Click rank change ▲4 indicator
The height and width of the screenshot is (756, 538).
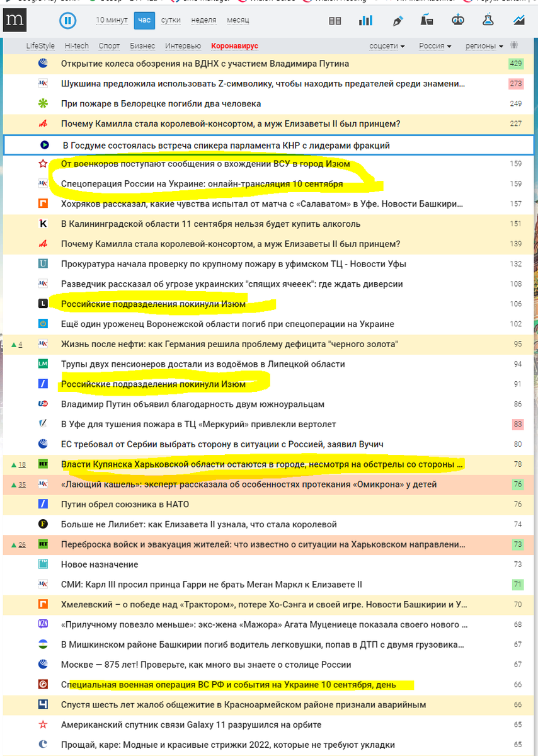click(x=17, y=344)
